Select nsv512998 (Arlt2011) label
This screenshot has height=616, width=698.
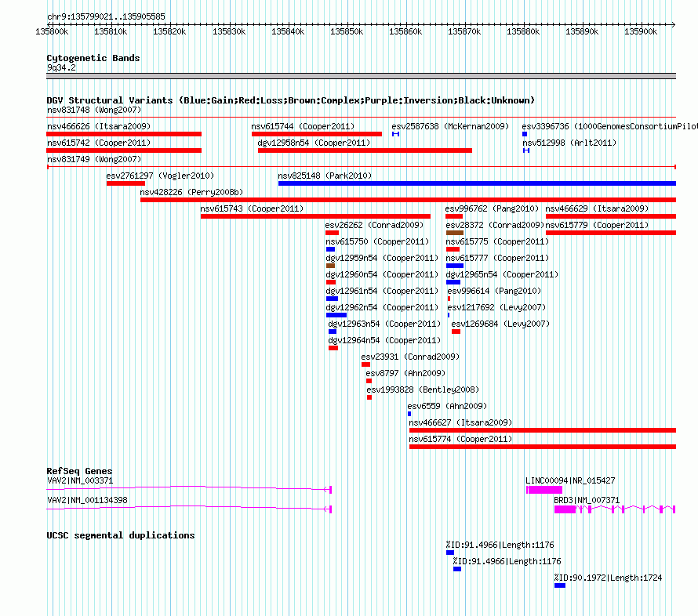(569, 143)
